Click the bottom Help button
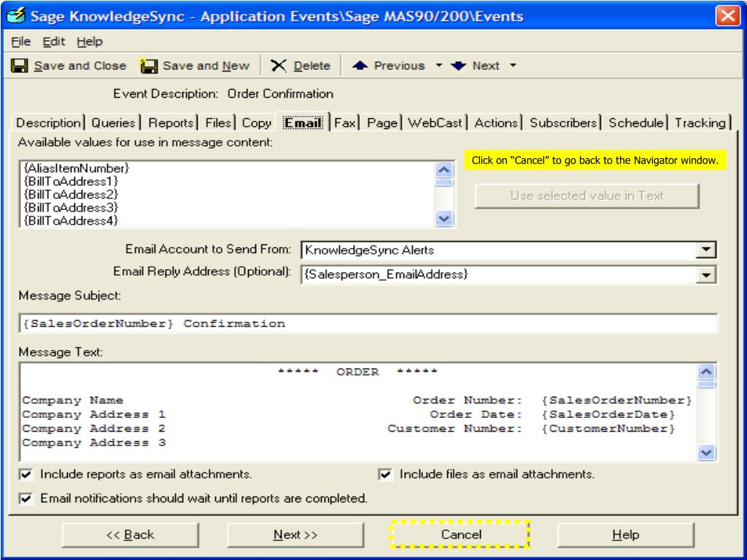 [625, 534]
